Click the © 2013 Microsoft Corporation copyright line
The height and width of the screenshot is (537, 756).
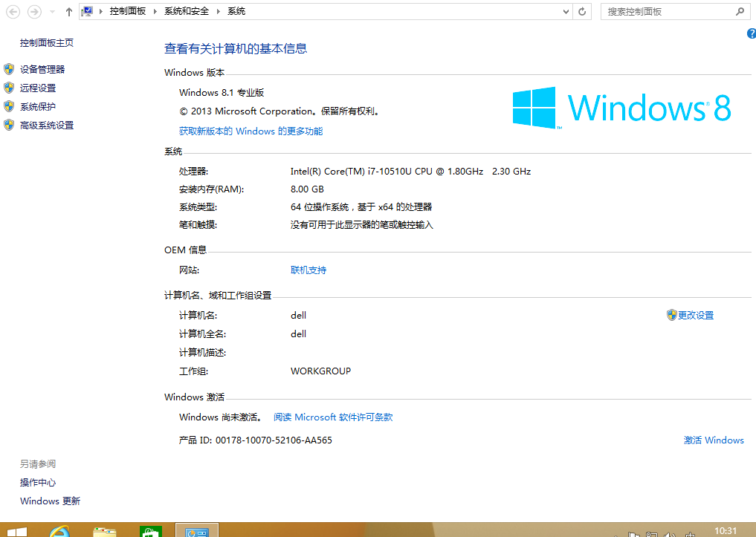(x=280, y=111)
